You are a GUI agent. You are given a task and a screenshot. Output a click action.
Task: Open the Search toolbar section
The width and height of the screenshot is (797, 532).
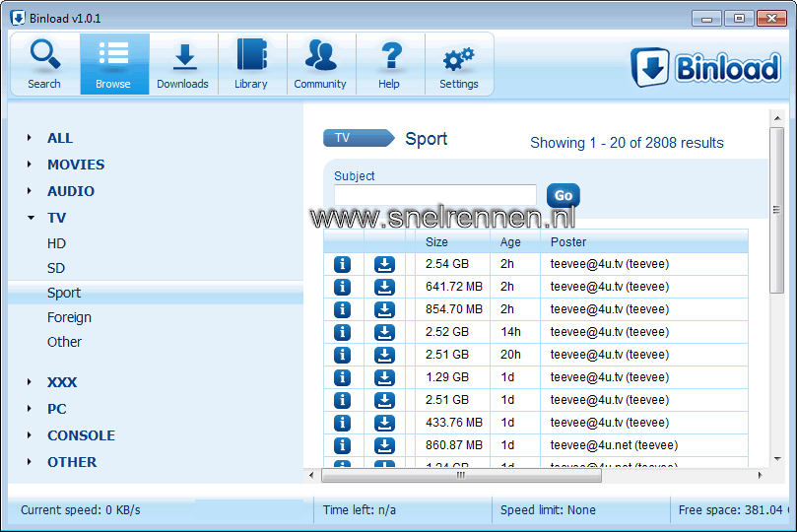[44, 64]
